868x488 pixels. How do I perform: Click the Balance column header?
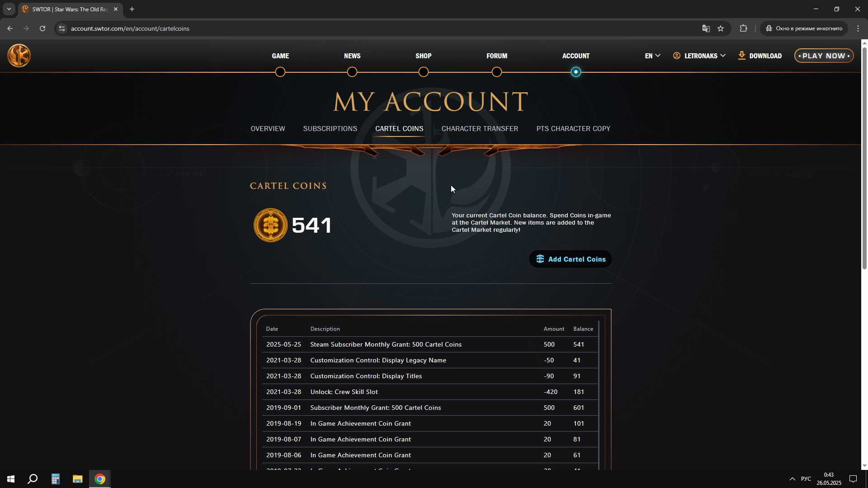click(583, 329)
